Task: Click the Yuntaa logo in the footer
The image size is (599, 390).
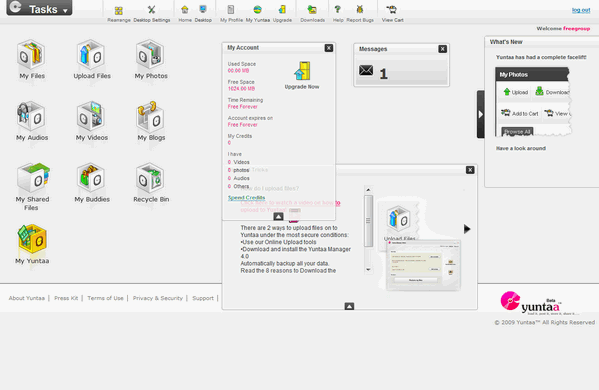Action: pyautogui.click(x=539, y=303)
